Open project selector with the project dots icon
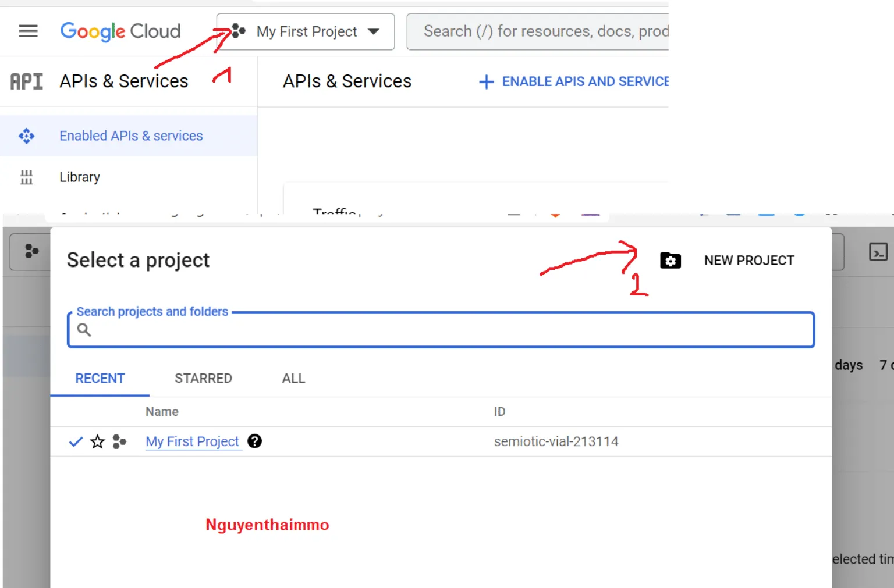The height and width of the screenshot is (588, 894). [x=238, y=31]
